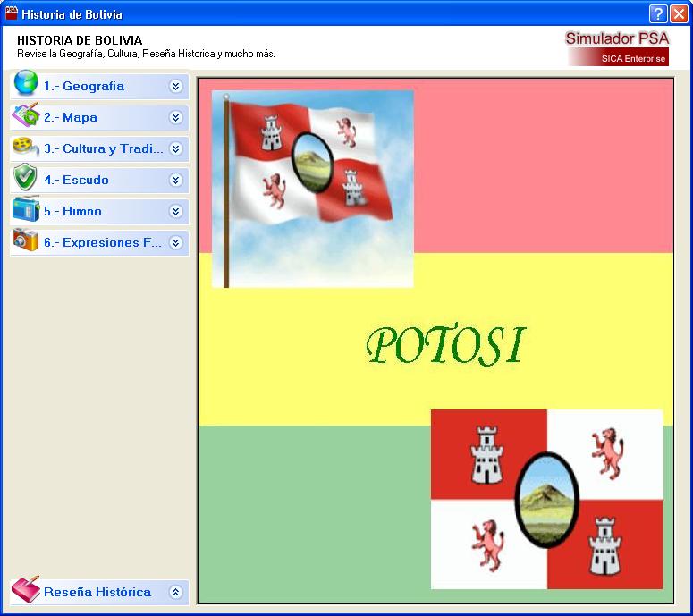Click the waving Potosí flag image
Screen dimensions: 693x616
tap(313, 188)
